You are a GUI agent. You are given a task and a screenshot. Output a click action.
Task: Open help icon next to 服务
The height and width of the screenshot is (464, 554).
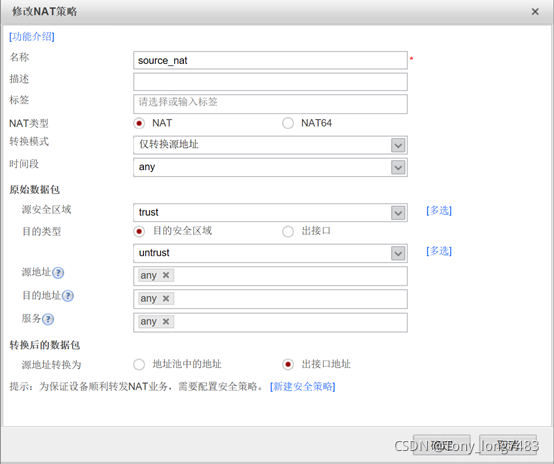coord(48,319)
